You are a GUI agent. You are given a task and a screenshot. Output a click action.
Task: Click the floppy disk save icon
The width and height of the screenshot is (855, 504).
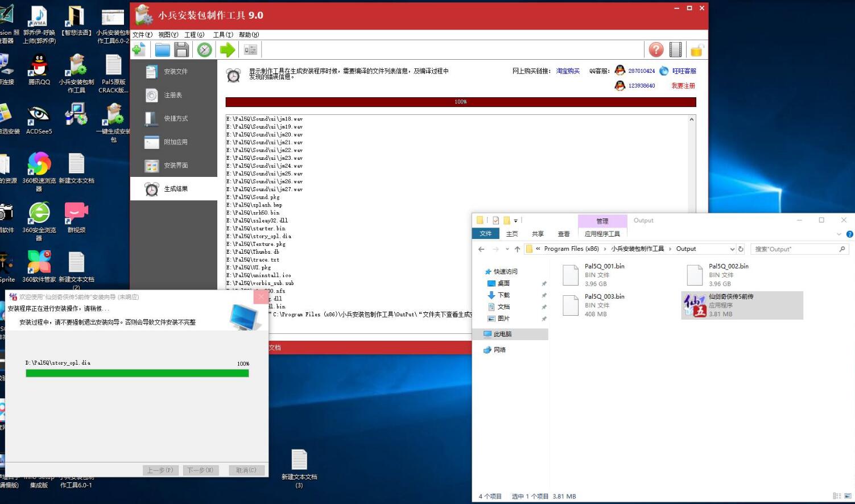(181, 50)
